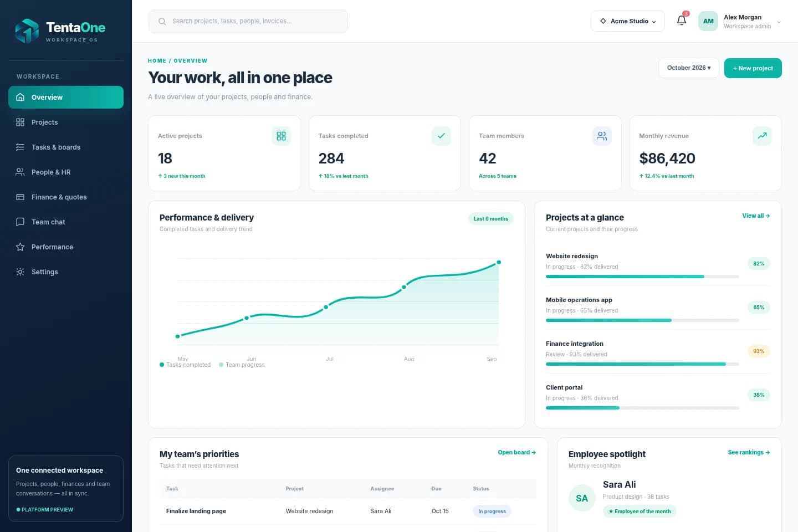This screenshot has height=532, width=798.
Task: Expand the Alex Morgan account chevron
Action: (x=779, y=22)
